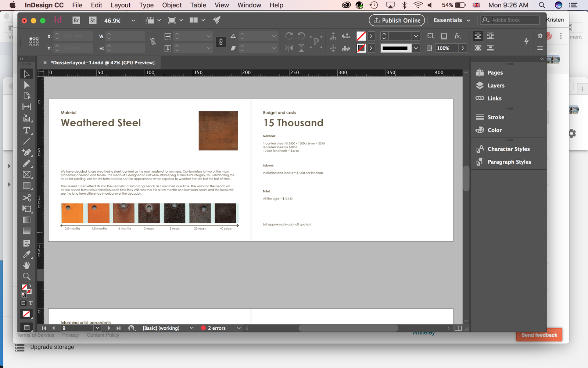Viewport: 588px width, 368px height.
Task: Click the Publish Online button
Action: (397, 20)
